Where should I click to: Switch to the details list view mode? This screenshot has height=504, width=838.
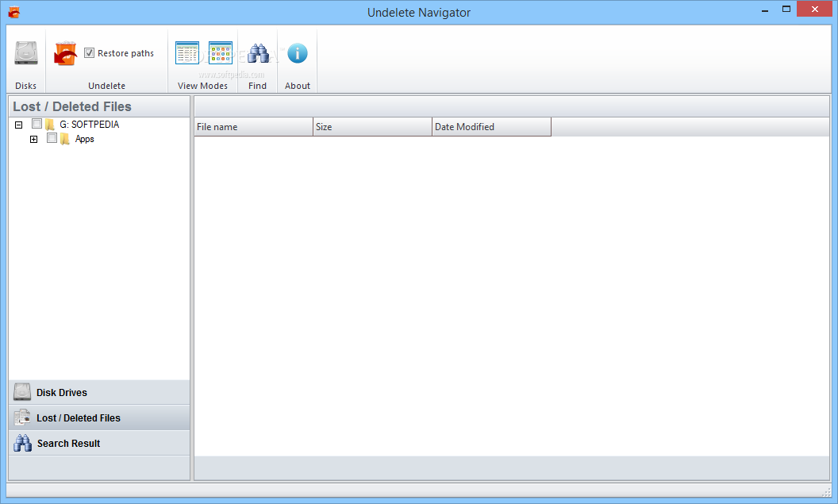click(x=187, y=53)
